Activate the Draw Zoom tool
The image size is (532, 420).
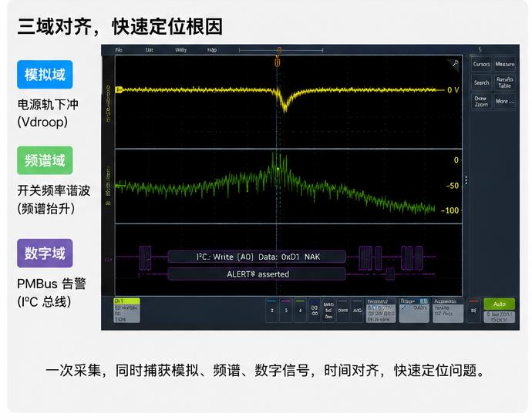pyautogui.click(x=481, y=101)
